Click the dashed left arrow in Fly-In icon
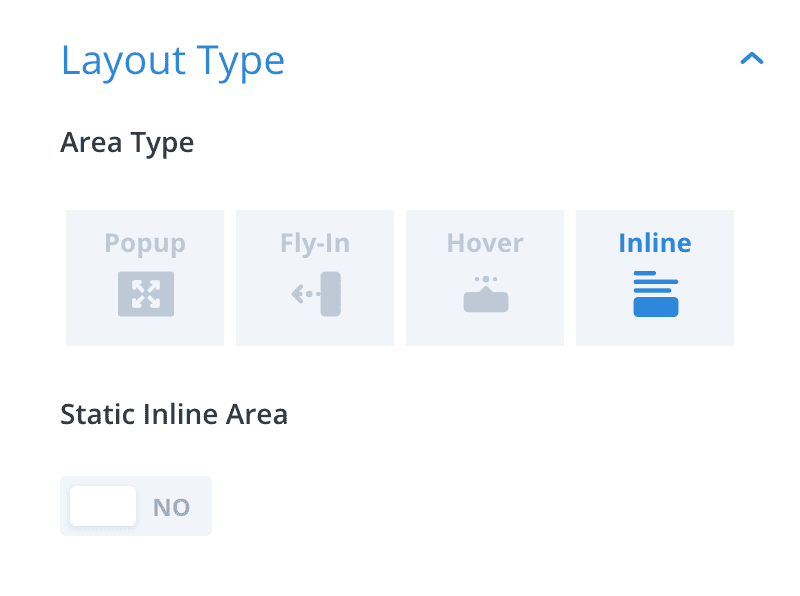The width and height of the screenshot is (800, 596). point(304,294)
